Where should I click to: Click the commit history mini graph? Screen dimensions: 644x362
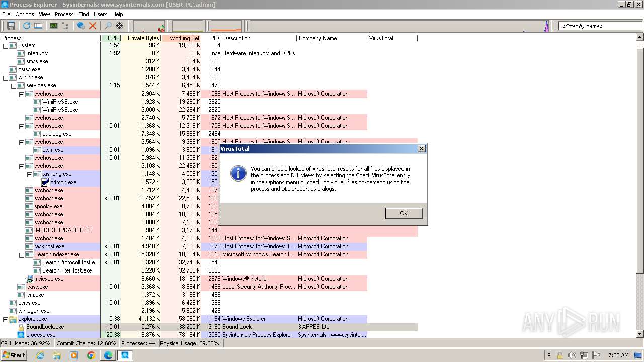click(188, 26)
